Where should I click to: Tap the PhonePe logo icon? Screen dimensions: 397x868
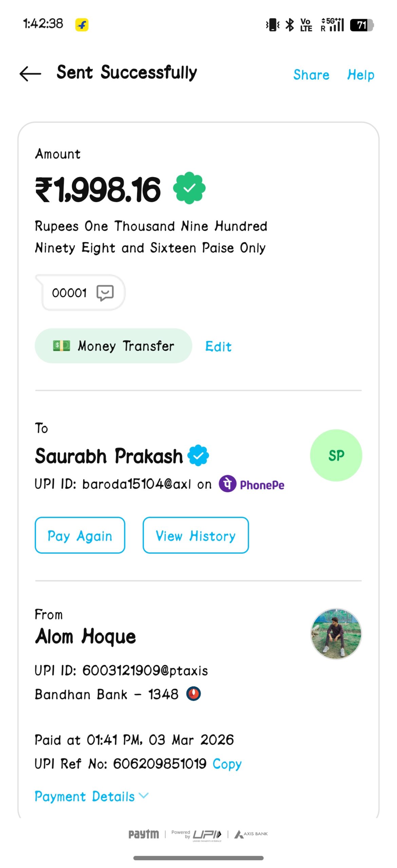pyautogui.click(x=227, y=484)
